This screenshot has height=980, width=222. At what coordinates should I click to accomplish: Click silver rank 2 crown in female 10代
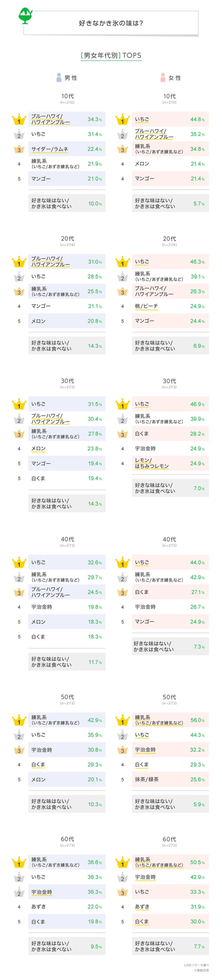point(122,134)
